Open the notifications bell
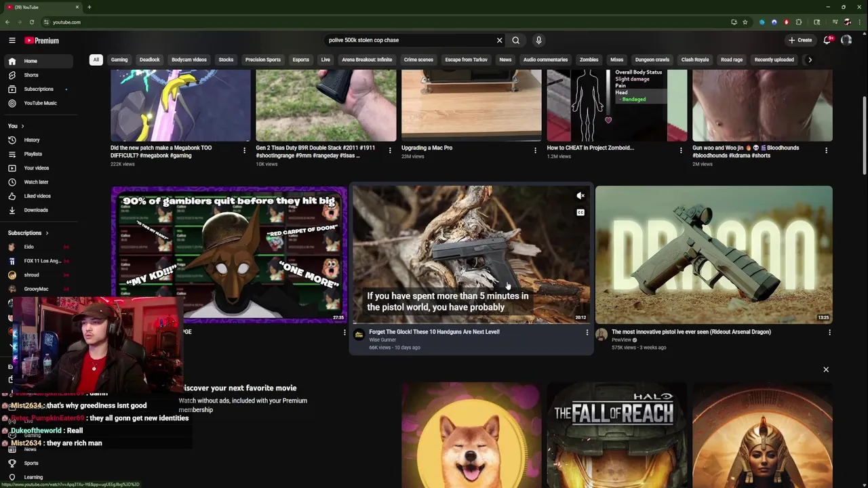 (x=827, y=40)
